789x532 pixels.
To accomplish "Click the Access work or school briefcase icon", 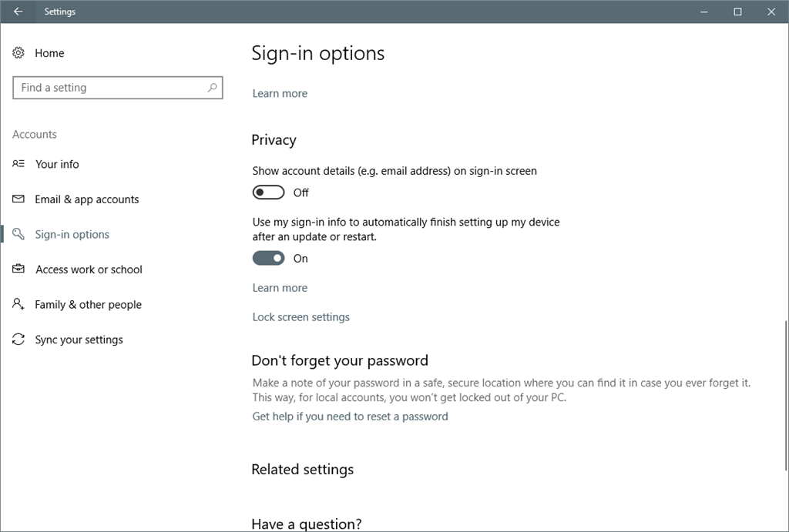I will pos(18,269).
